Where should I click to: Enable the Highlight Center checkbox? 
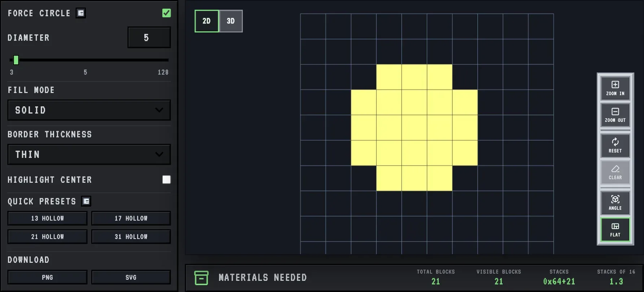click(166, 180)
